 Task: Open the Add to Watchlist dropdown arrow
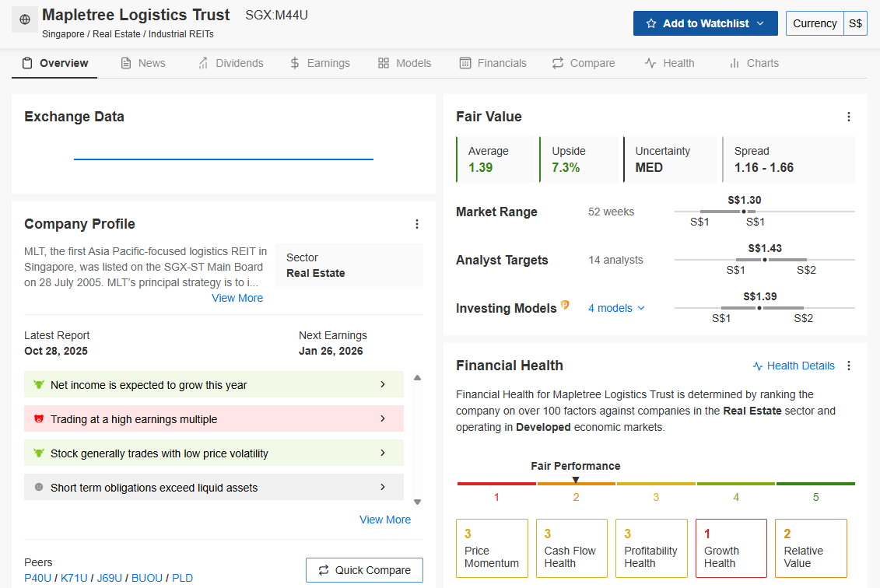coord(760,23)
